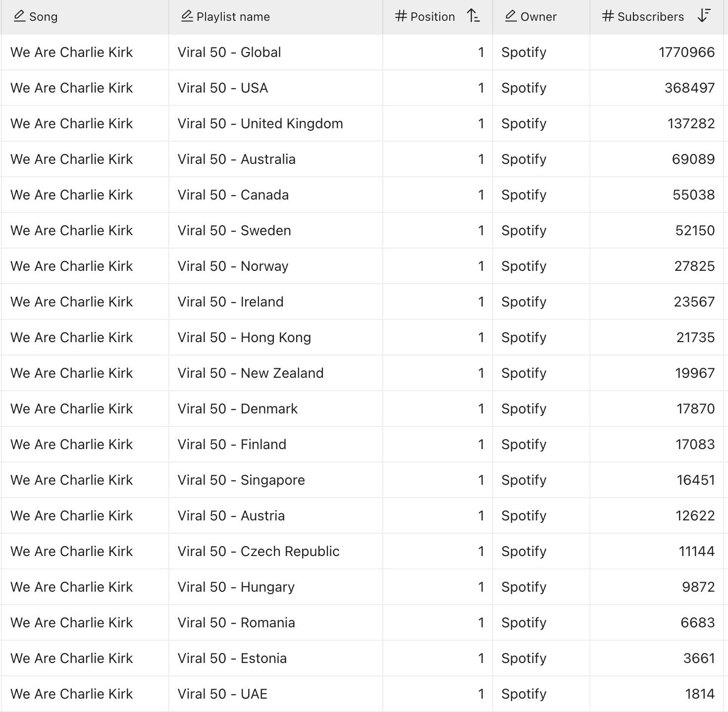Click the Position value in Canada row
Image resolution: width=728 pixels, height=712 pixels.
[x=481, y=195]
